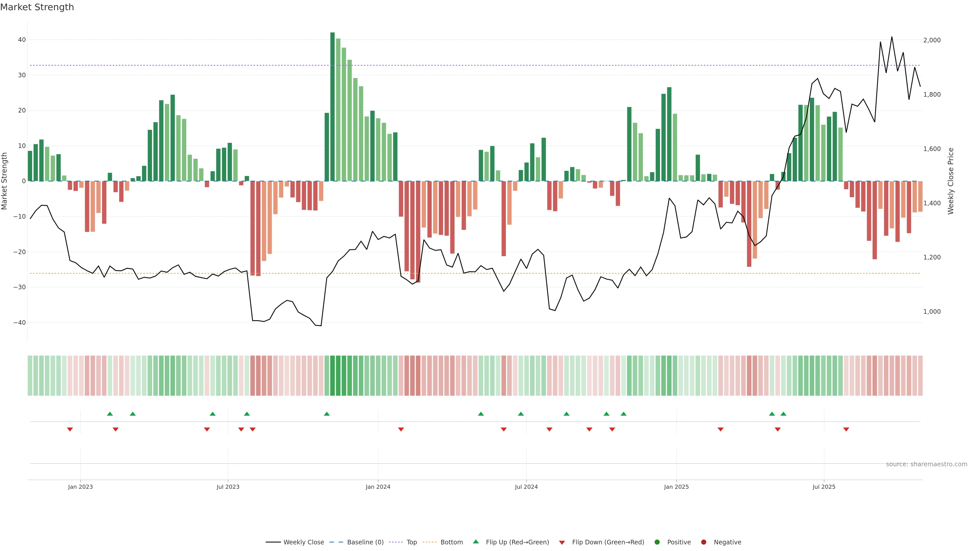Click the Weekly Close Price axis title
980x551 pixels.
click(951, 181)
